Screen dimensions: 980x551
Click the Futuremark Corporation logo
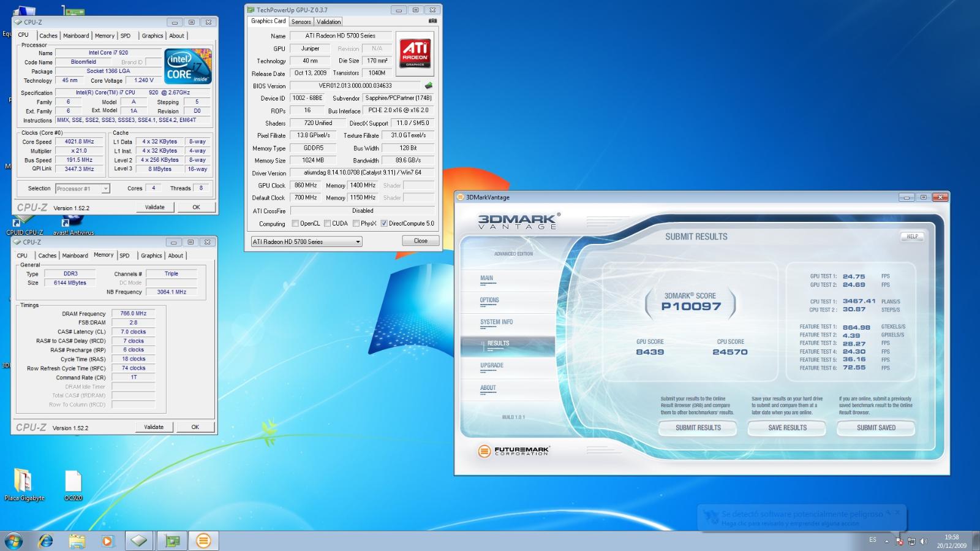tap(513, 451)
